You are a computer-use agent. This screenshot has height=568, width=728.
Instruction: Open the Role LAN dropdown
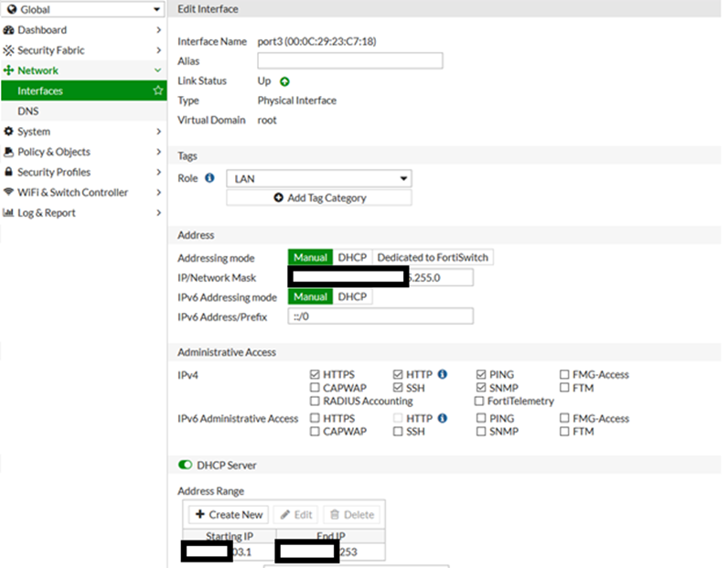(x=318, y=179)
